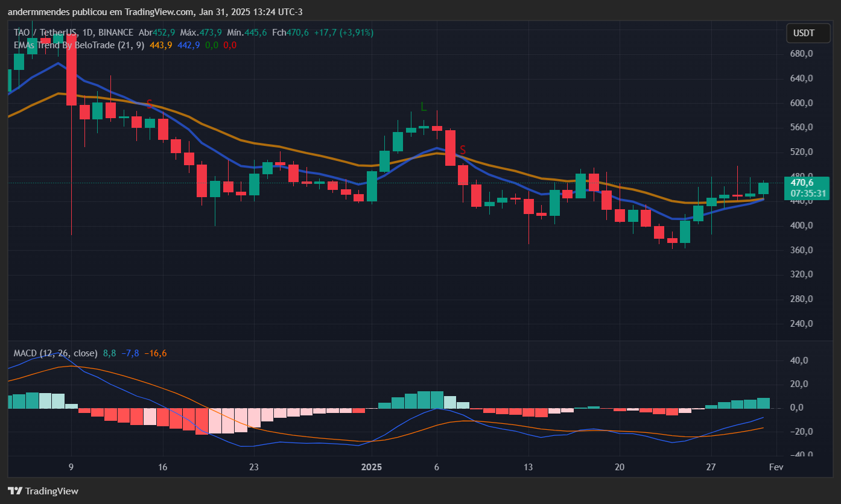Click the date label 9 on time axis
The height and width of the screenshot is (504, 841).
click(x=71, y=467)
